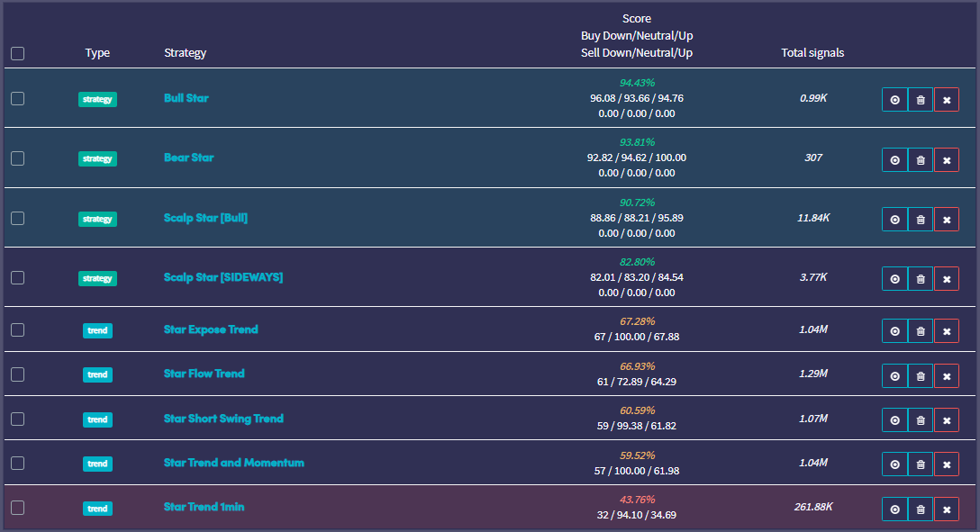Click the red X icon for Scalp Star [Bull]

(x=947, y=219)
